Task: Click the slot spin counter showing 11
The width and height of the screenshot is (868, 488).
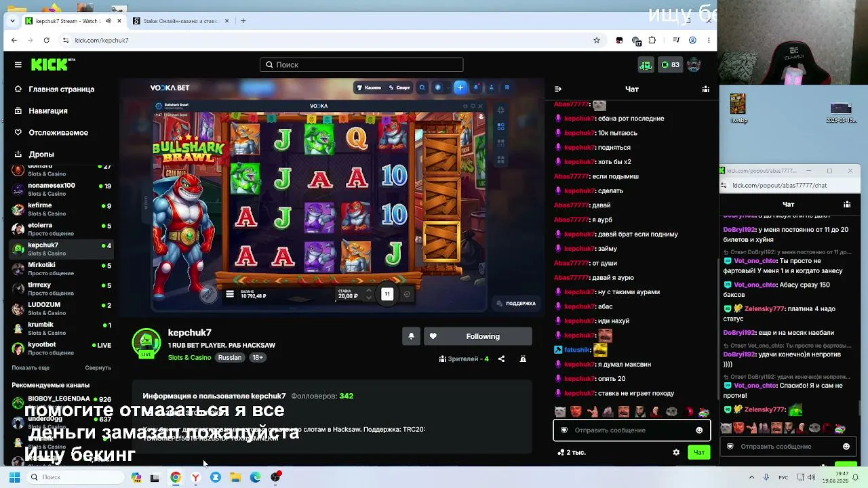Action: [387, 293]
